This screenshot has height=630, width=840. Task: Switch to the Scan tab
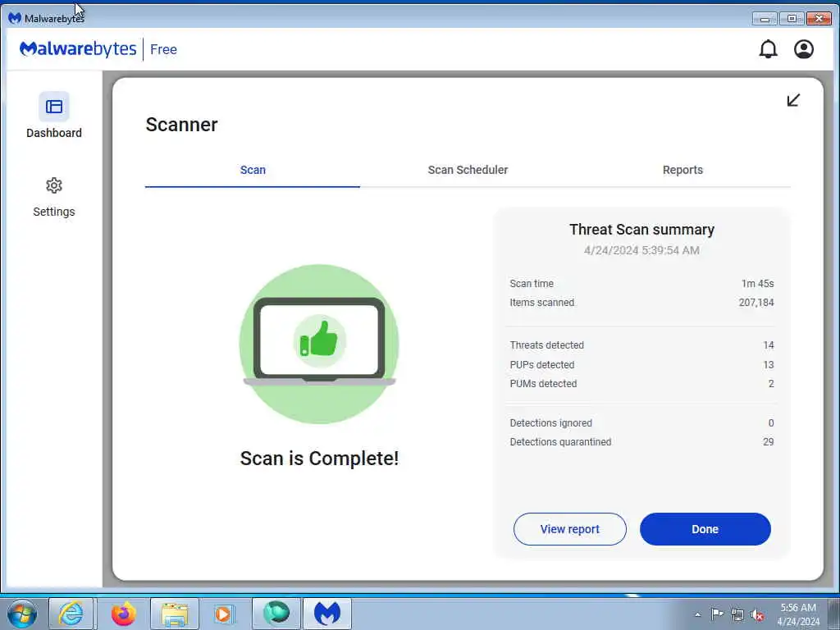253,171
